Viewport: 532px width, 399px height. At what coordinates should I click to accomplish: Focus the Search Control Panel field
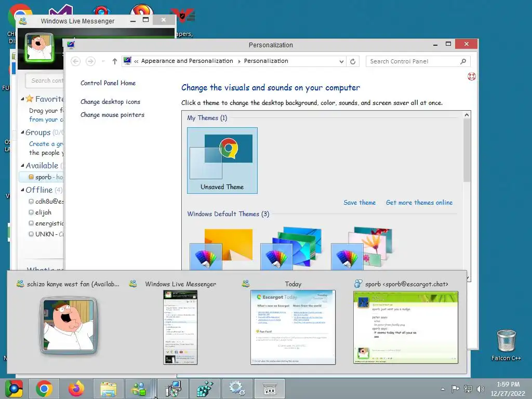click(x=418, y=61)
